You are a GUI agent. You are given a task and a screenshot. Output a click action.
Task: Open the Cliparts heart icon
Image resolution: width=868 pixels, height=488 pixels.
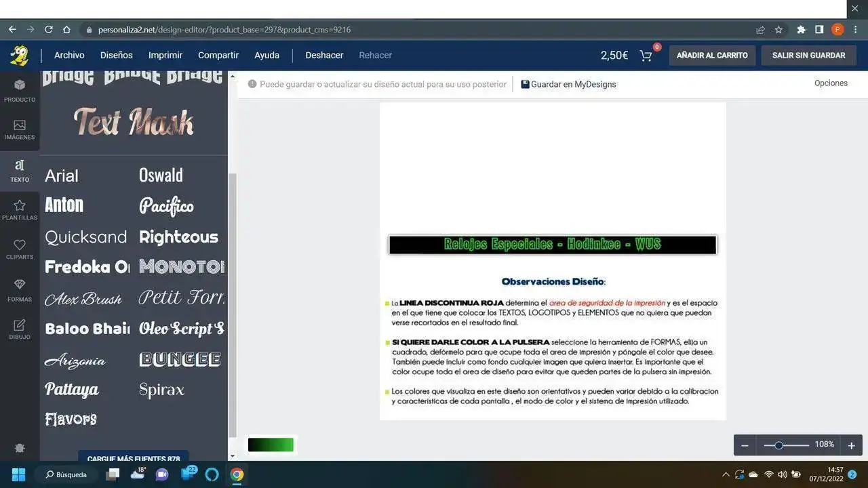click(20, 249)
